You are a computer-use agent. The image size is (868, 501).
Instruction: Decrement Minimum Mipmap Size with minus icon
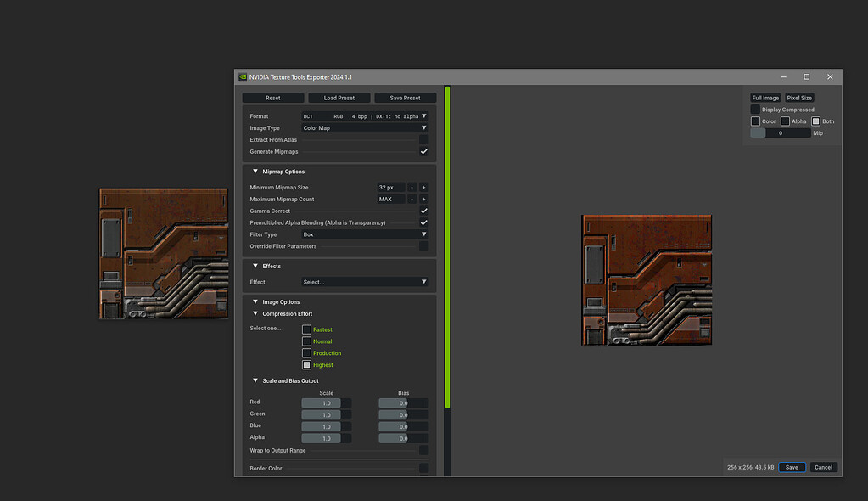pyautogui.click(x=412, y=187)
